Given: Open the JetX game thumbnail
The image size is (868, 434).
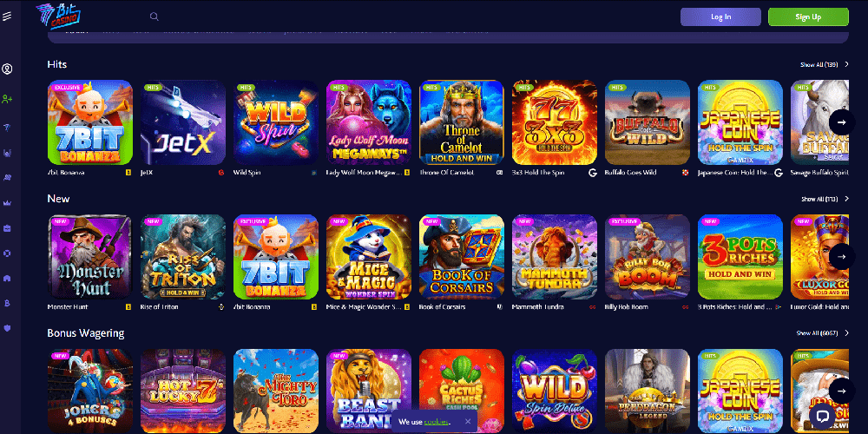Looking at the screenshot, I should (183, 122).
